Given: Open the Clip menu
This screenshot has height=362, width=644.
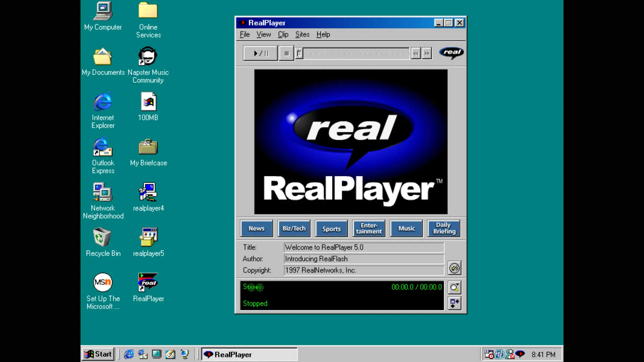Looking at the screenshot, I should pyautogui.click(x=283, y=35).
